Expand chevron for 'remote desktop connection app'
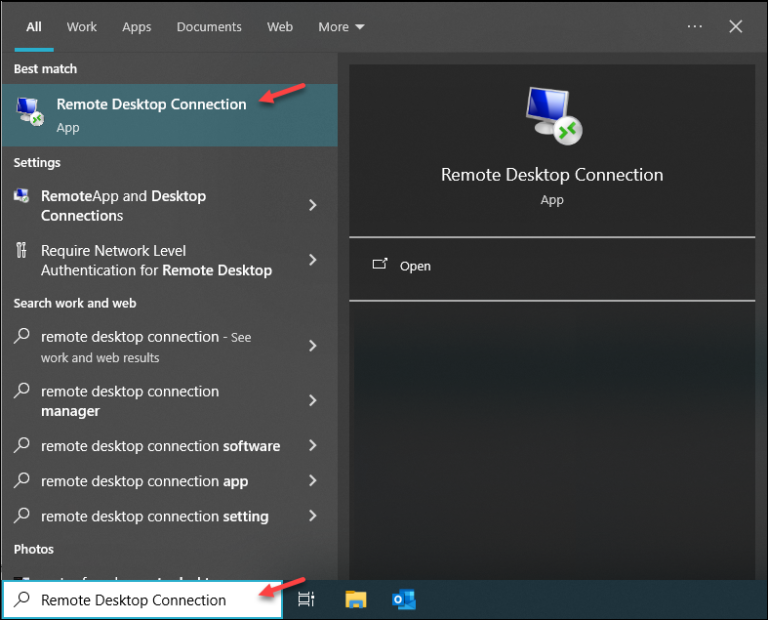The height and width of the screenshot is (620, 768). [x=312, y=480]
